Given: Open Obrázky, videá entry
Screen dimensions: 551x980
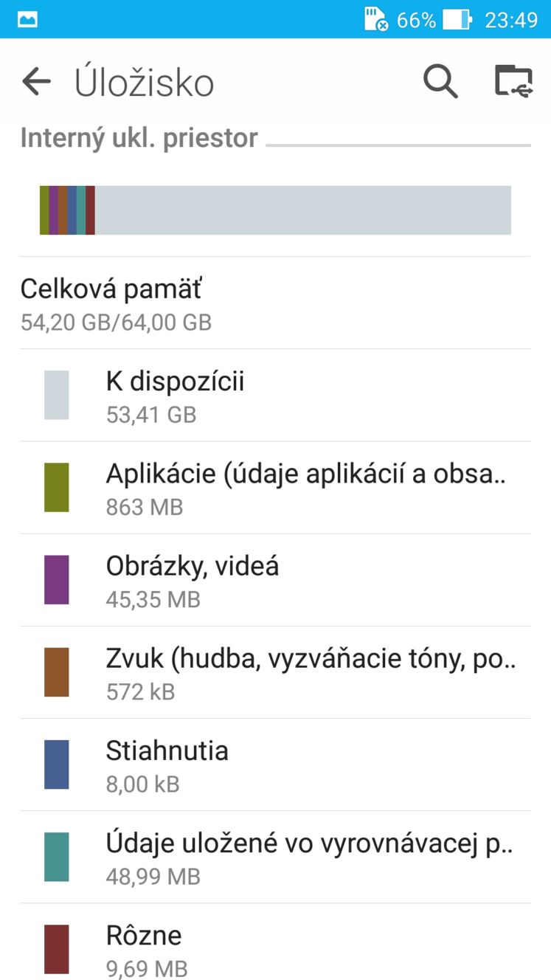Looking at the screenshot, I should (x=275, y=580).
